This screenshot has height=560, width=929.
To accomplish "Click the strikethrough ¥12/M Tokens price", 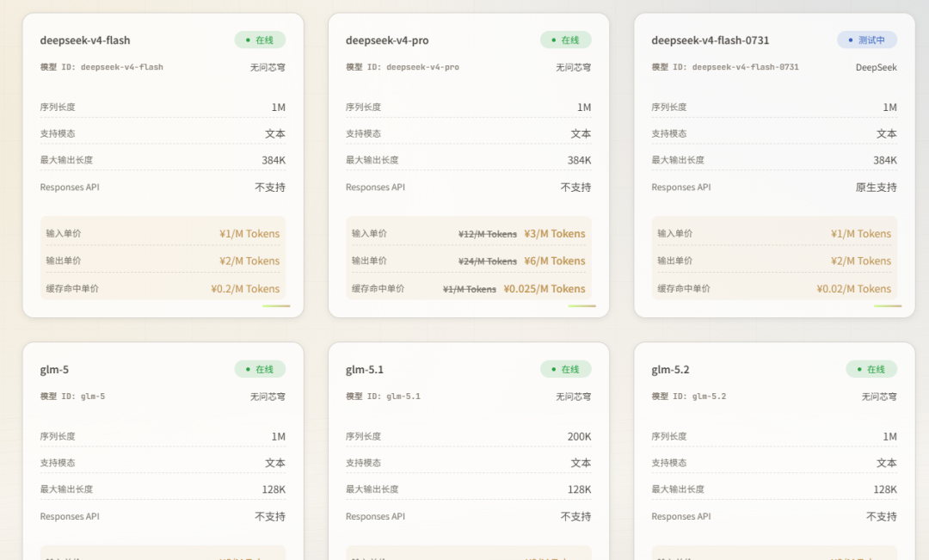I will [x=488, y=234].
